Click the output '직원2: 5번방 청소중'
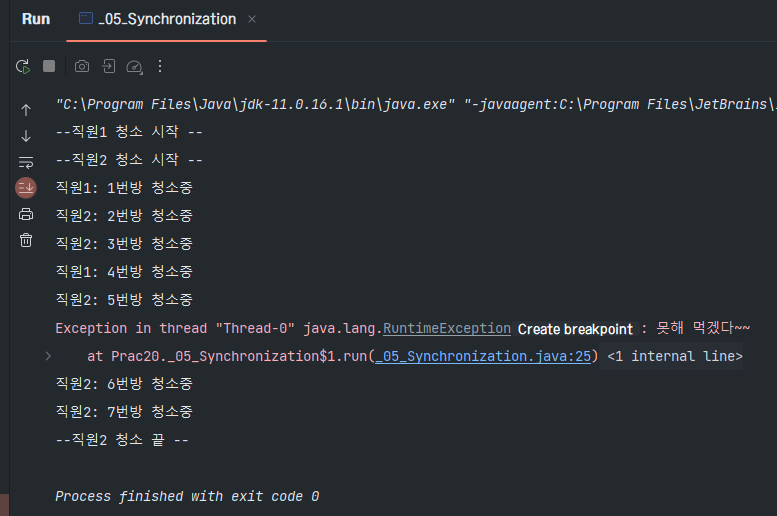 124,300
